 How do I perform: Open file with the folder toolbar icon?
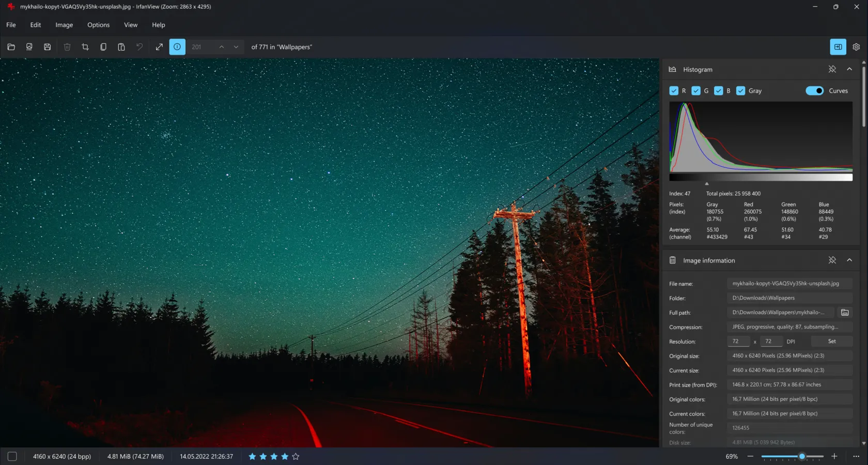11,47
